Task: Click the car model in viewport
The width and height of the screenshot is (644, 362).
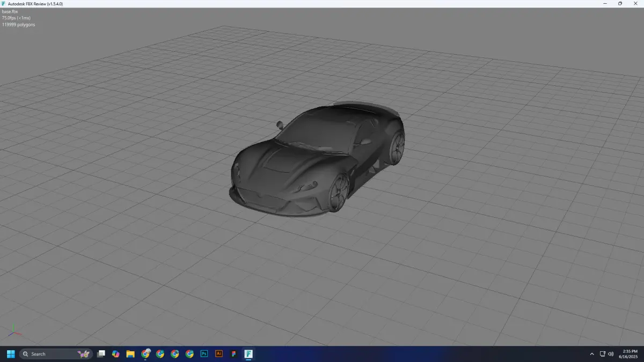Action: 318,160
